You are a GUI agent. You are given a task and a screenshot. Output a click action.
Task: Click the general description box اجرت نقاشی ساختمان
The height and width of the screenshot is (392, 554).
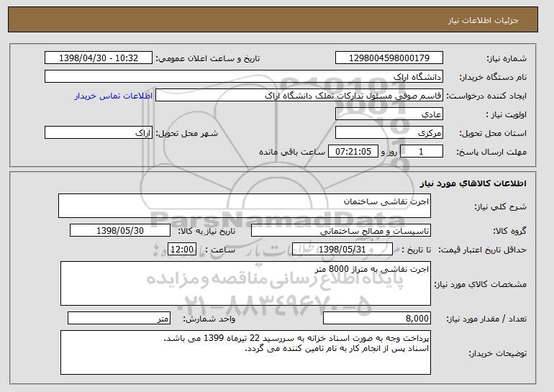coord(245,206)
